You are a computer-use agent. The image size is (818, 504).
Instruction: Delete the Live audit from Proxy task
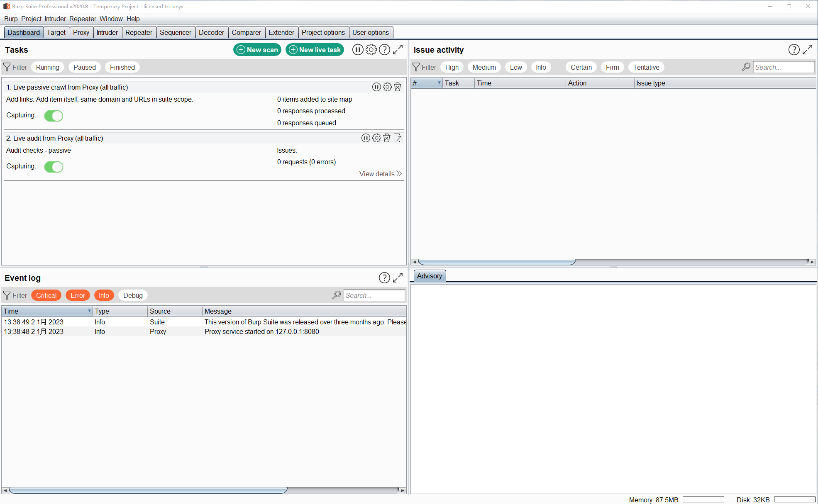[387, 138]
